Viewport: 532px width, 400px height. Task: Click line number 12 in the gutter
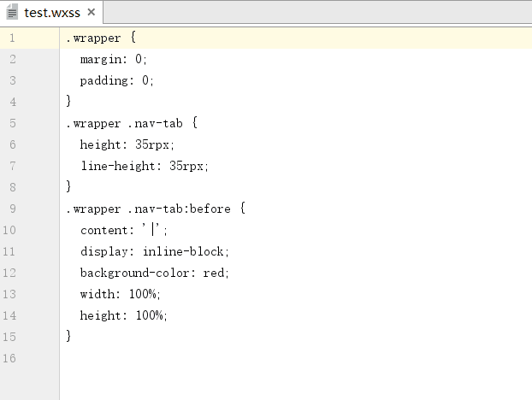10,273
